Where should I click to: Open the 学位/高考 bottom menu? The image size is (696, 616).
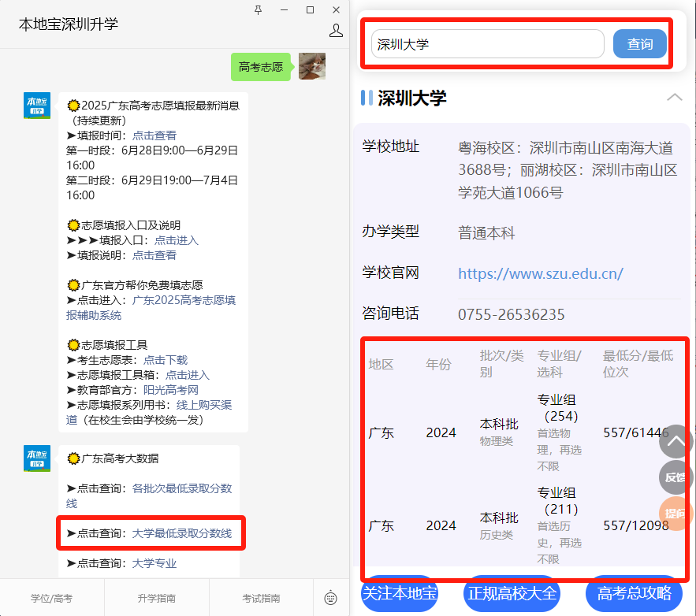pyautogui.click(x=51, y=598)
